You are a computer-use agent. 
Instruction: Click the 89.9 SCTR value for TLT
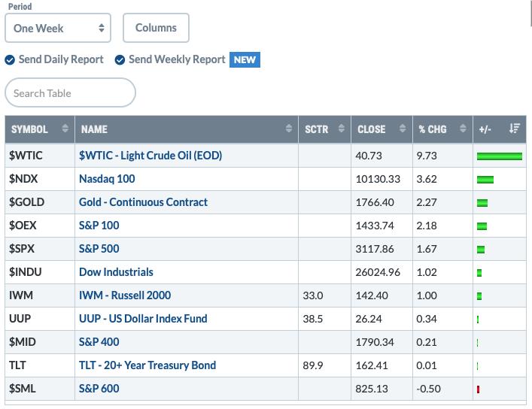(313, 365)
